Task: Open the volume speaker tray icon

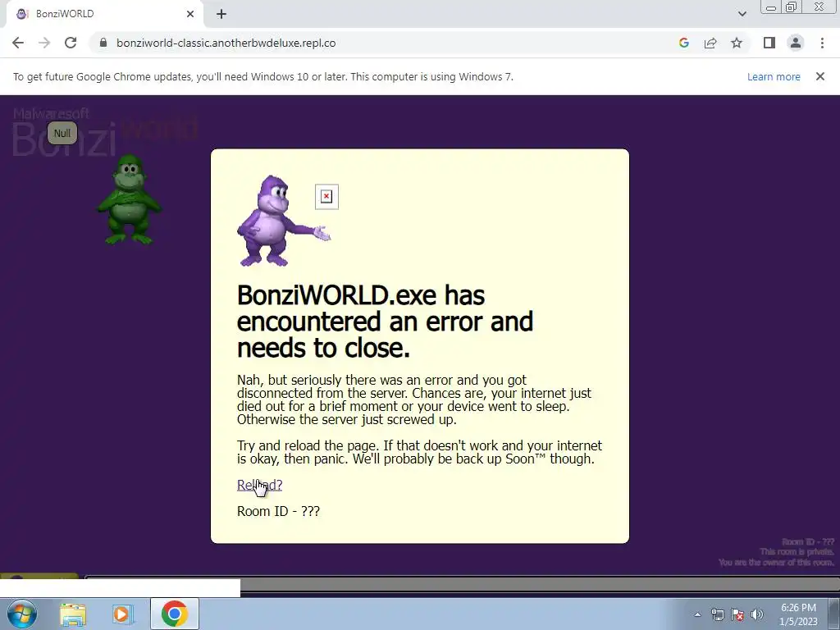Action: [x=757, y=614]
